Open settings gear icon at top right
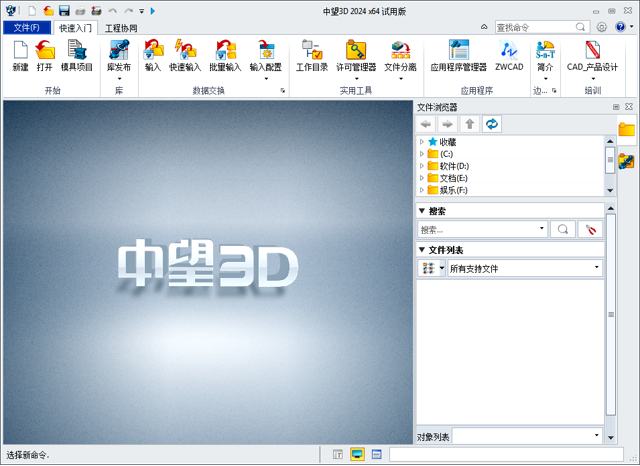Screen dimensions: 640x466 (602, 27)
